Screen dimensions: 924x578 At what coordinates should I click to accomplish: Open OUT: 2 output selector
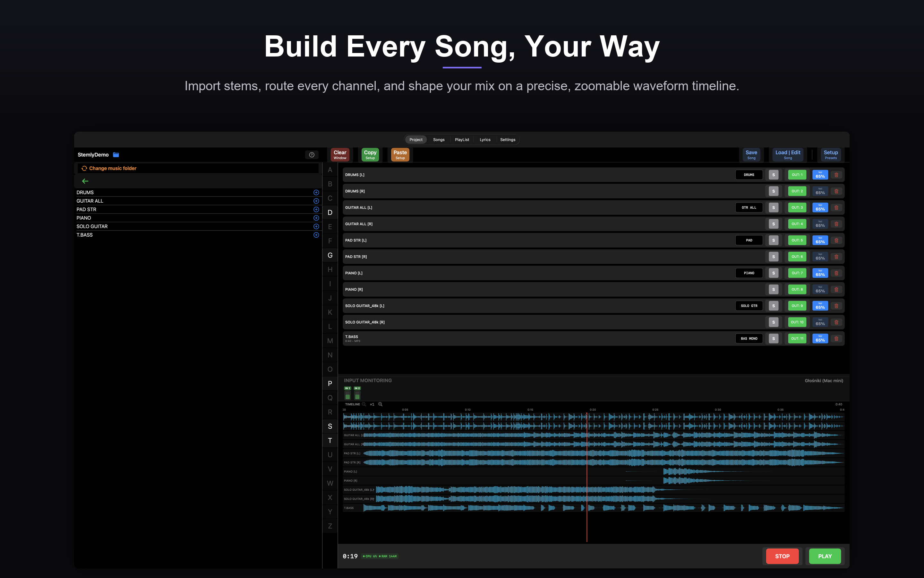[x=797, y=191]
